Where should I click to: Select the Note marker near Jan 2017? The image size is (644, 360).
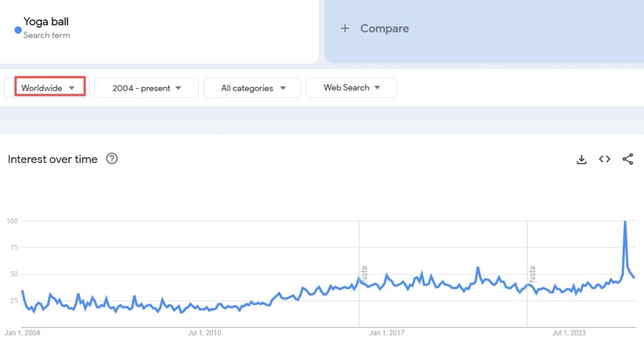pos(364,273)
